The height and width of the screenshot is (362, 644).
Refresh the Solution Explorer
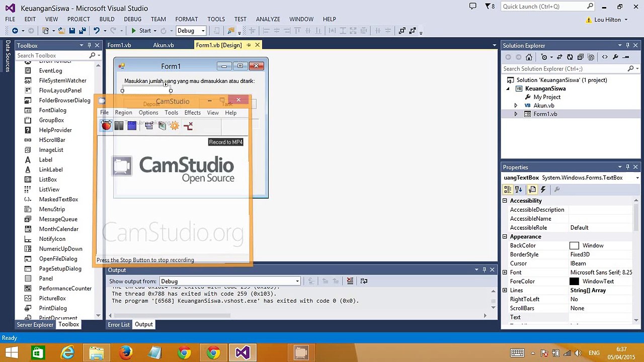[570, 57]
